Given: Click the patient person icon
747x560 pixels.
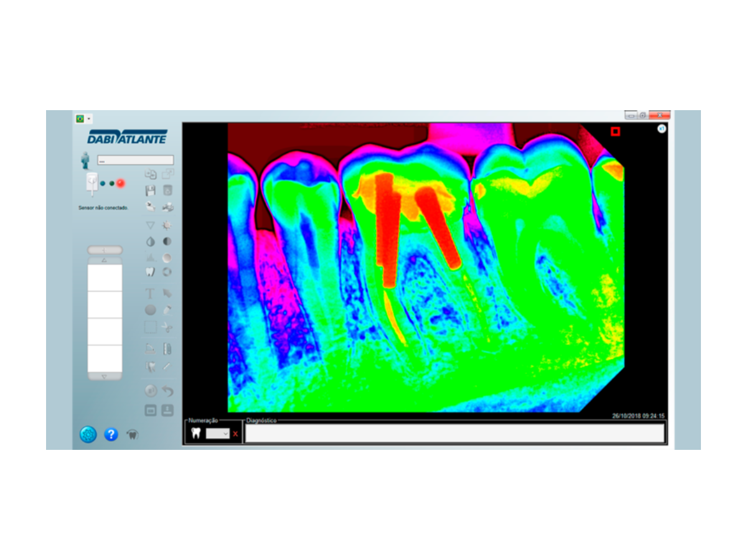Looking at the screenshot, I should pos(85,160).
